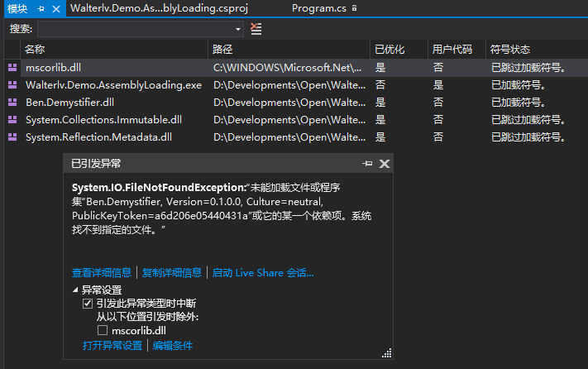588x369 pixels.
Task: Open 打开异常设置 link
Action: pyautogui.click(x=112, y=345)
